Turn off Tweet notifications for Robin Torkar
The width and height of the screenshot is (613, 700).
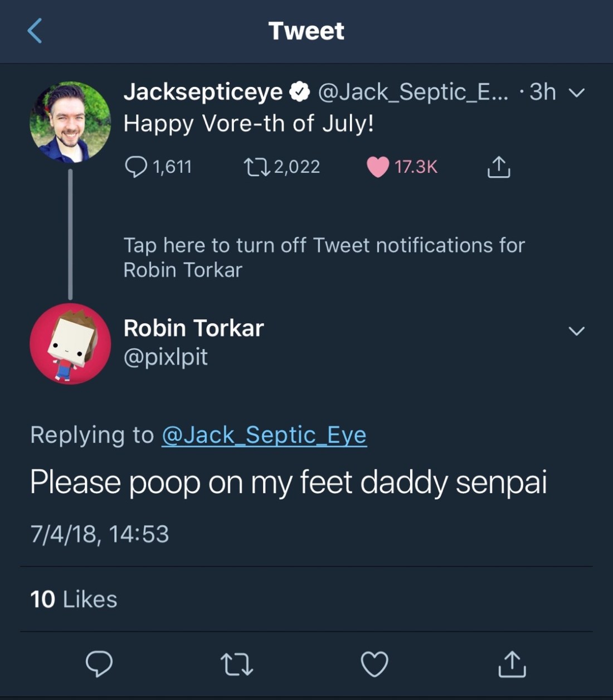(x=323, y=257)
